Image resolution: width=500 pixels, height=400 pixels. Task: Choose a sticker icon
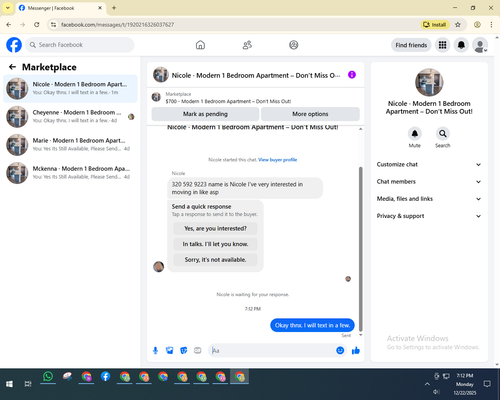coord(184,350)
